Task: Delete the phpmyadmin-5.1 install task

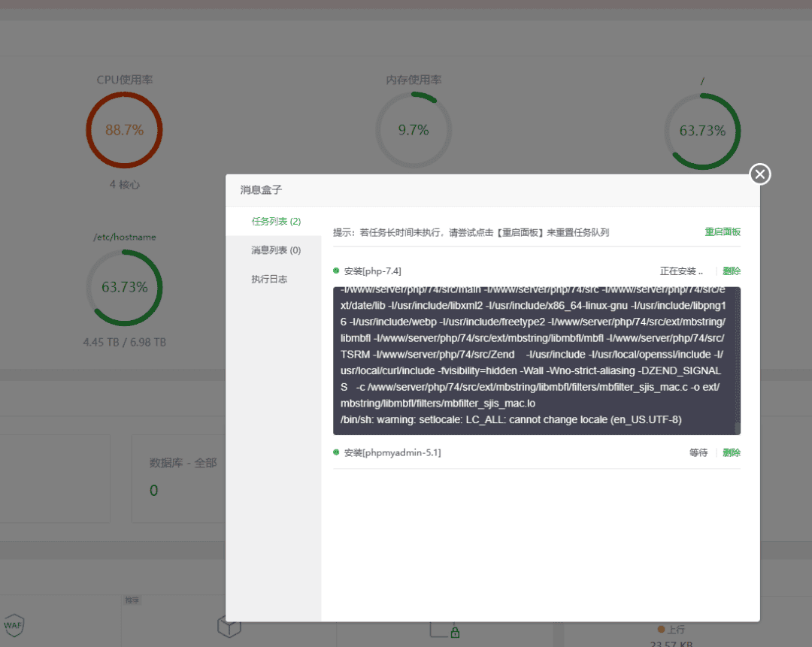Action: (731, 453)
